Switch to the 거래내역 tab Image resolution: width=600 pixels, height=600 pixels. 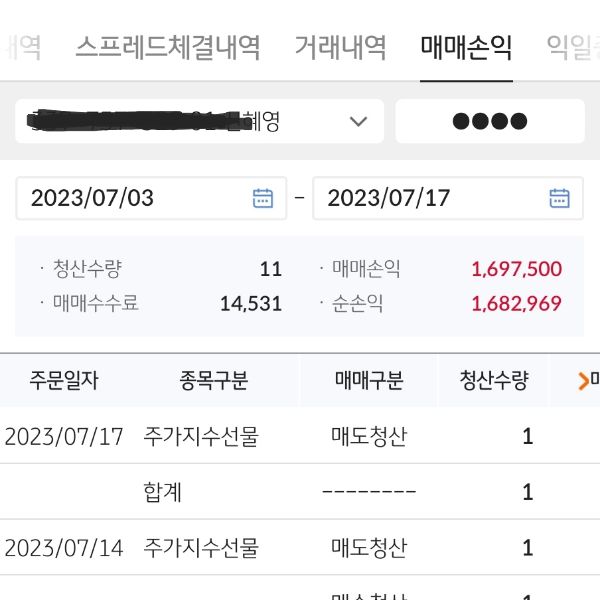pos(340,47)
